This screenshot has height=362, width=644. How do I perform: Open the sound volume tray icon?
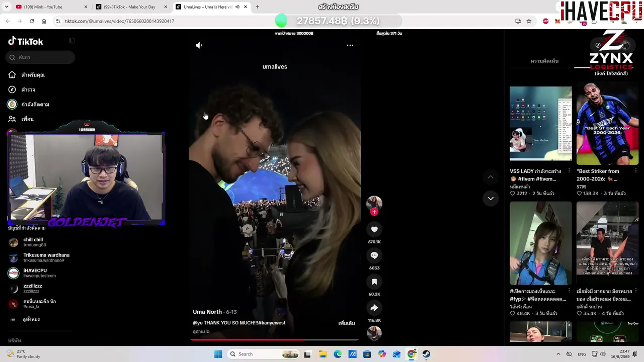[603, 354]
